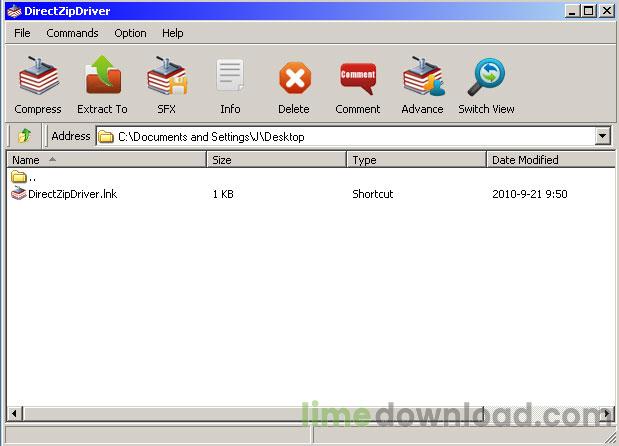Toggle Switch View magnifier icon
The image size is (619, 446).
pos(486,77)
